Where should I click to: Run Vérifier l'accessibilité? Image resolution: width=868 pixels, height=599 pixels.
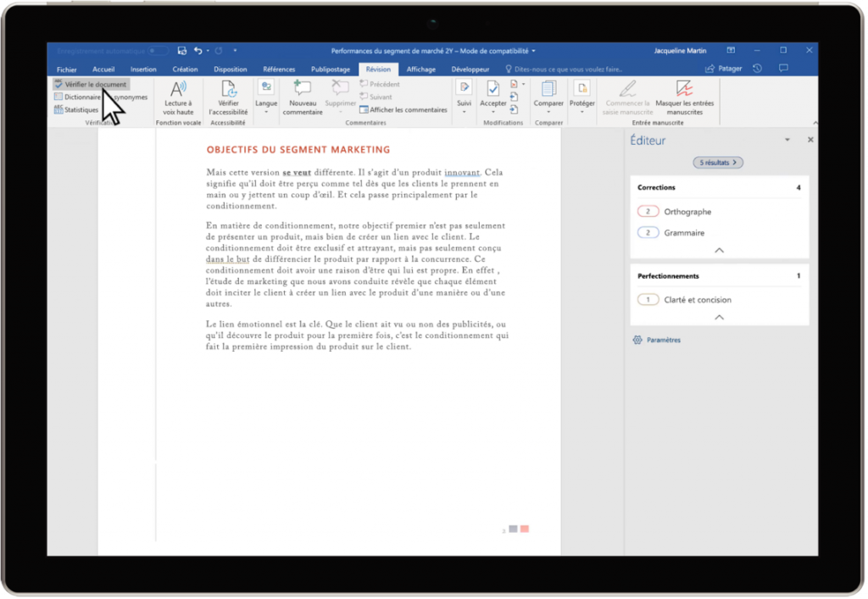click(227, 96)
